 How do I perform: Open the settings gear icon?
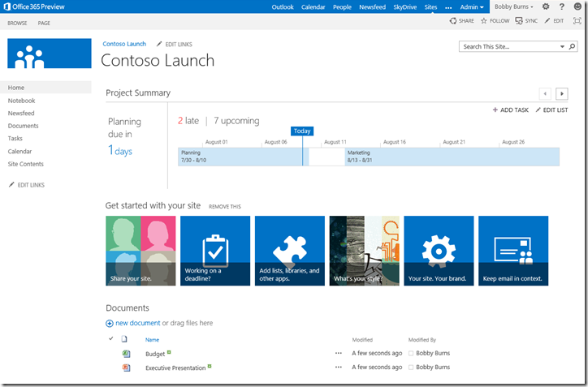(546, 6)
